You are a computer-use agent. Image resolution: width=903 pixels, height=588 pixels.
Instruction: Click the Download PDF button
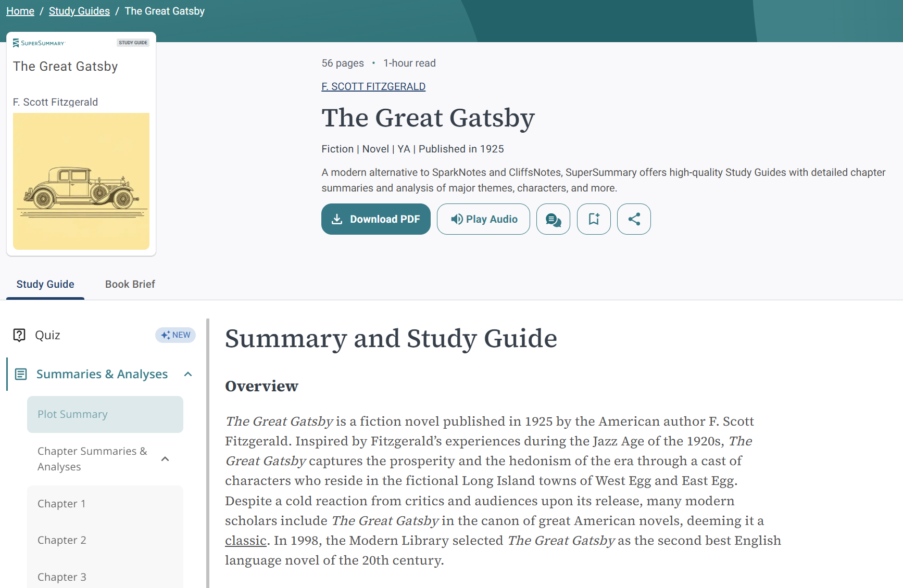coord(376,219)
